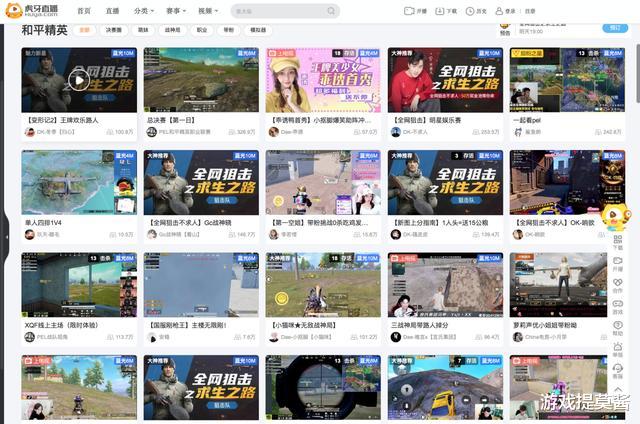Select the 职业 filter tab
This screenshot has width=640, height=424.
pyautogui.click(x=202, y=30)
